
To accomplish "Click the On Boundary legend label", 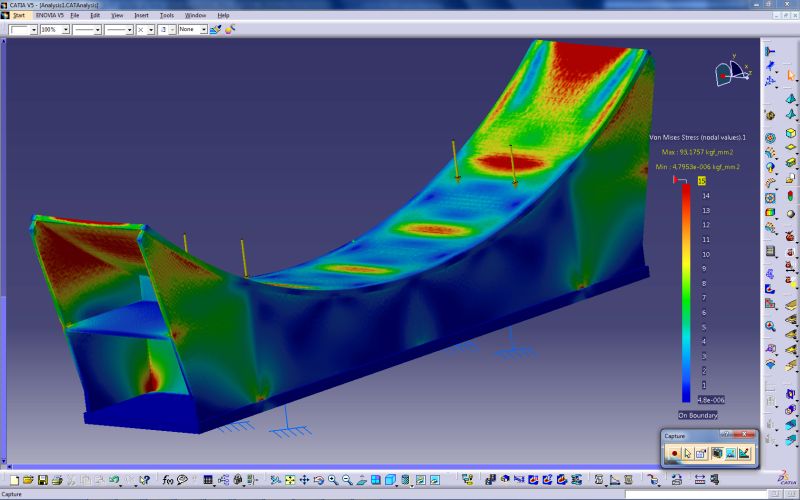I will coord(696,414).
